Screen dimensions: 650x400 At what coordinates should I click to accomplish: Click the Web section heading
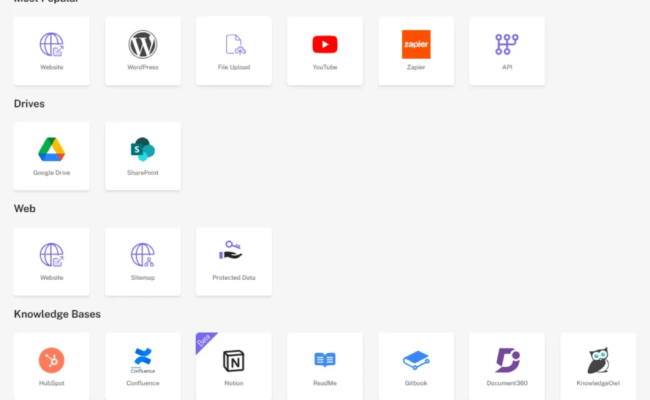tap(24, 208)
